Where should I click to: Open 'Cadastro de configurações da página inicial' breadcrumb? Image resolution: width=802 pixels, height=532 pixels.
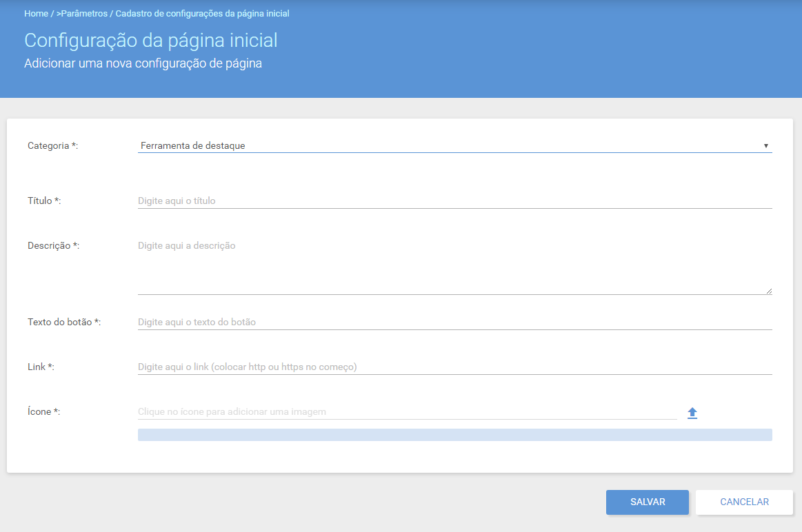[203, 13]
